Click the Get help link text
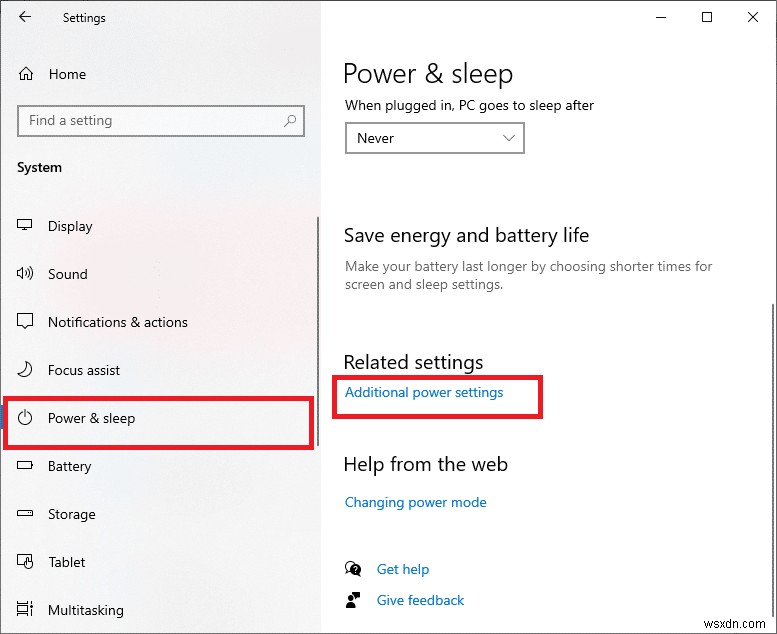The height and width of the screenshot is (634, 777). 402,569
